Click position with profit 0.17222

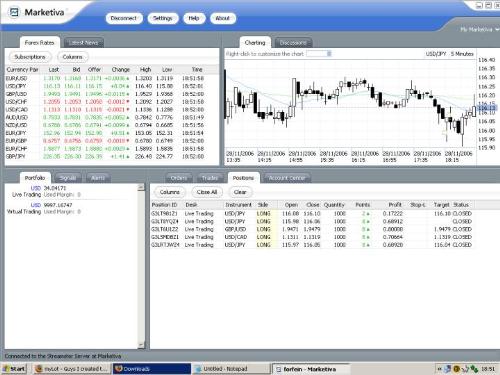312,214
